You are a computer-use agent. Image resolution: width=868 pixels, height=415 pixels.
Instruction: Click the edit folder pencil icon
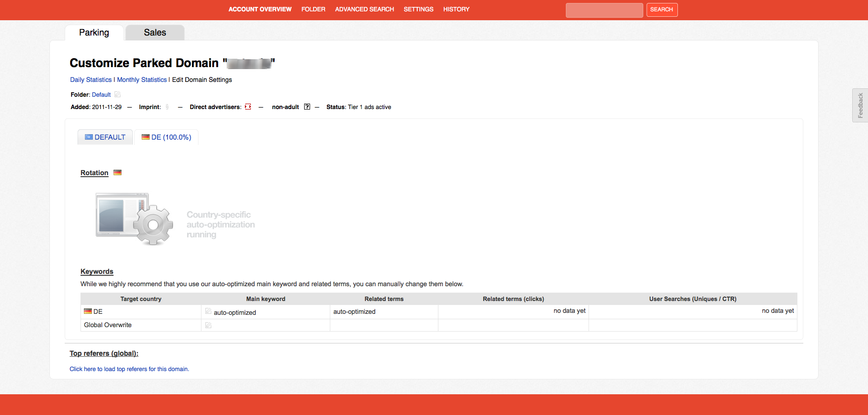click(x=118, y=95)
